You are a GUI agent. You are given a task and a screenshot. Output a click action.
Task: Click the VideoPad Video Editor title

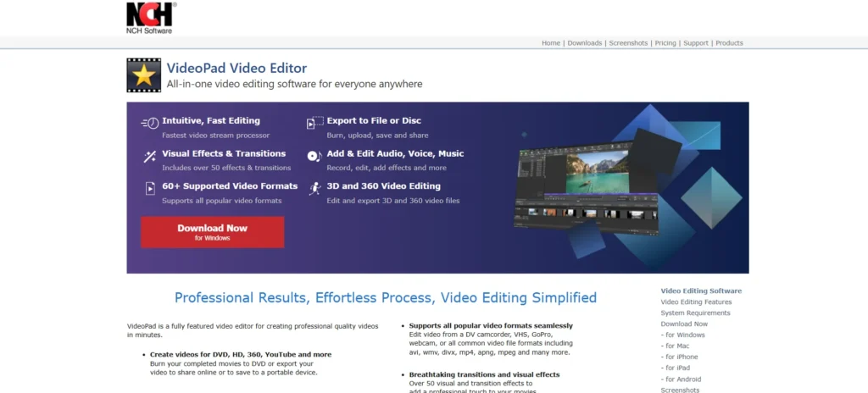click(236, 69)
